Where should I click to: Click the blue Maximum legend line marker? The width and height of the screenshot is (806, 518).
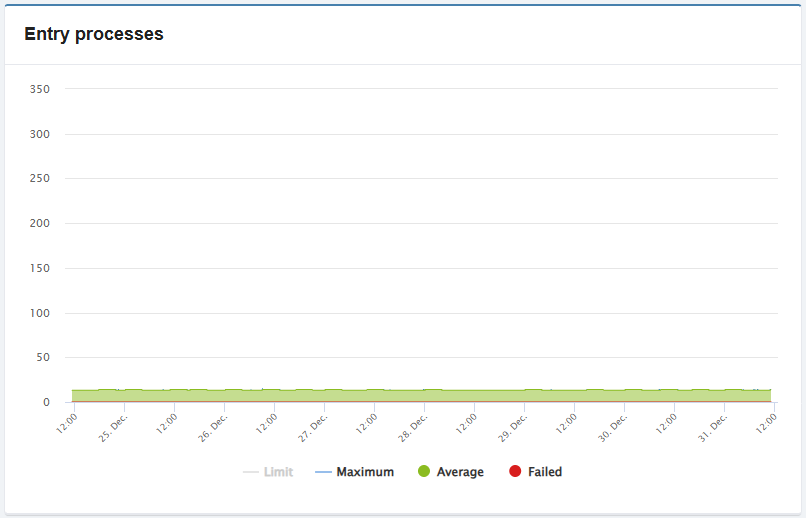323,472
